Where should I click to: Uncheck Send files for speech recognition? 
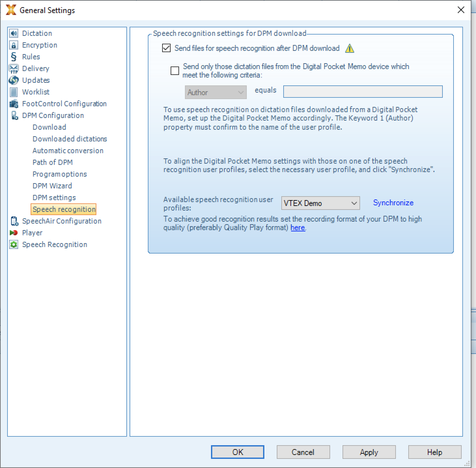pos(166,48)
